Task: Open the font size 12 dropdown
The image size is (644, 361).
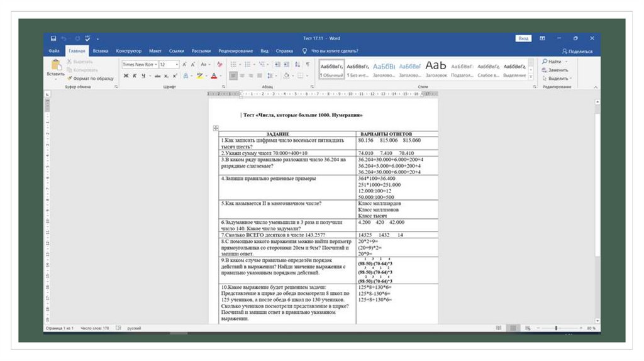Action: 177,64
